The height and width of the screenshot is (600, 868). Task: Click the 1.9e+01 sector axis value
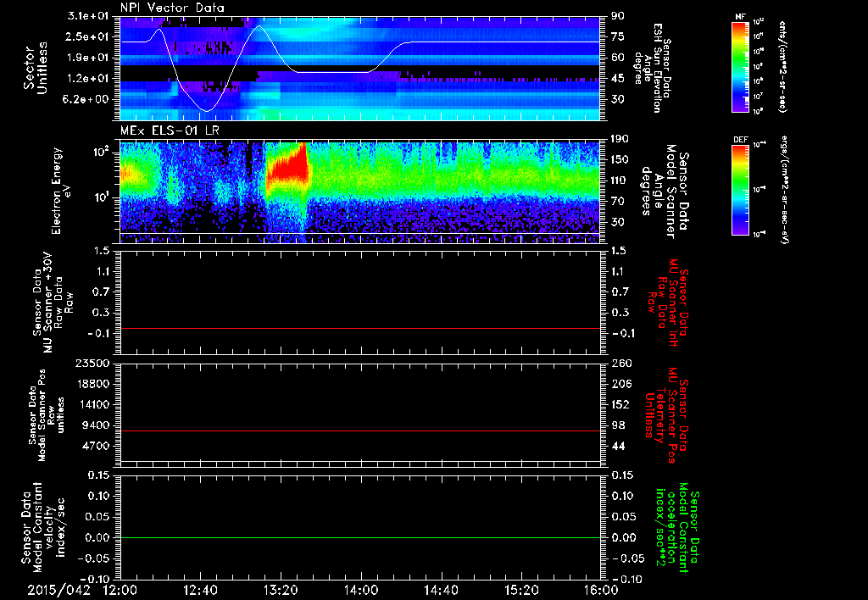point(87,58)
